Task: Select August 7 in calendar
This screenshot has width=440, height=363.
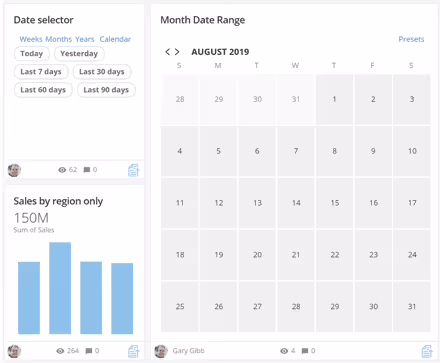Action: [296, 151]
